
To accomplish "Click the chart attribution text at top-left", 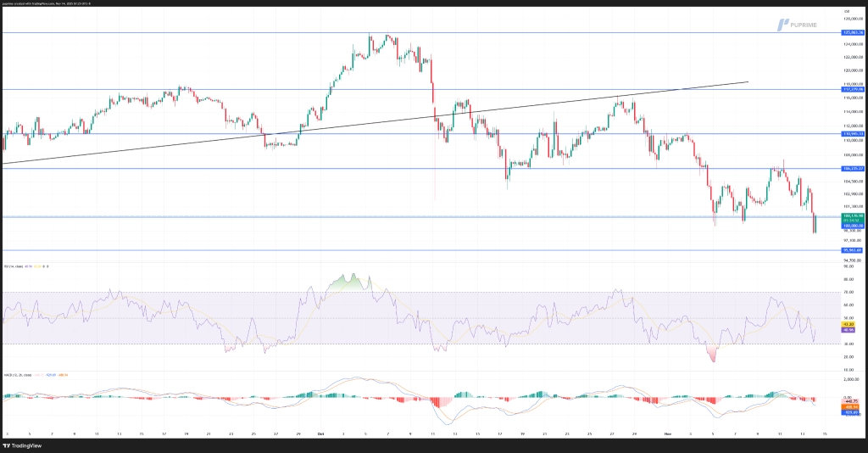I will coord(51,3).
